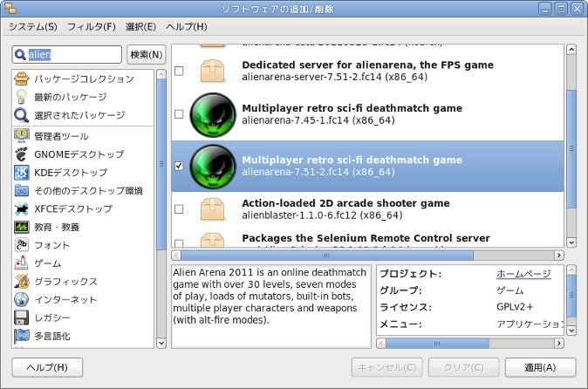Screen dimensions: 588x389
Task: Click left arrow of details horizontal scrollbar
Action: [381, 343]
